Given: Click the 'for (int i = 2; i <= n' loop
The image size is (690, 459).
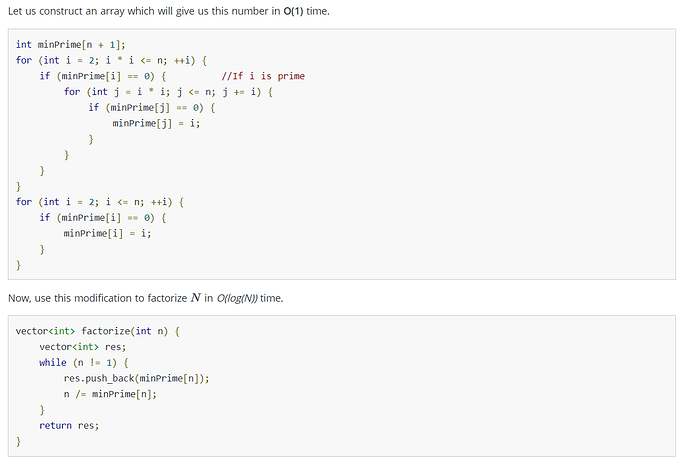Looking at the screenshot, I should pyautogui.click(x=100, y=202).
